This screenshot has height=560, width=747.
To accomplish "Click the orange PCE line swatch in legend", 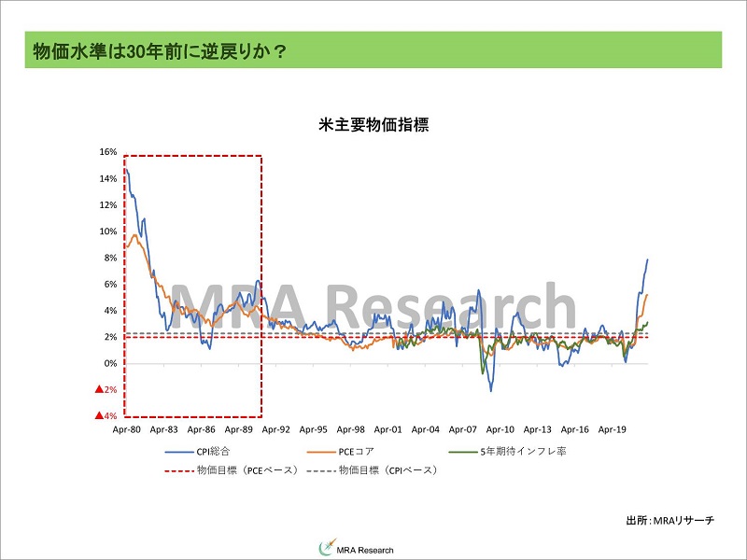I will (321, 452).
